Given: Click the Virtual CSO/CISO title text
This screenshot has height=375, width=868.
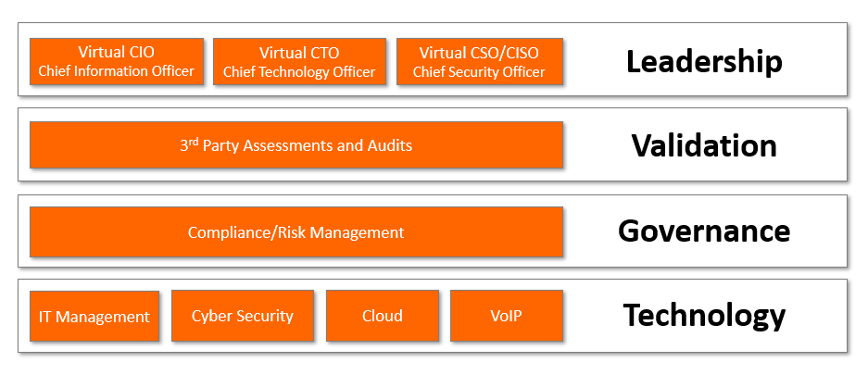Looking at the screenshot, I should [x=479, y=52].
